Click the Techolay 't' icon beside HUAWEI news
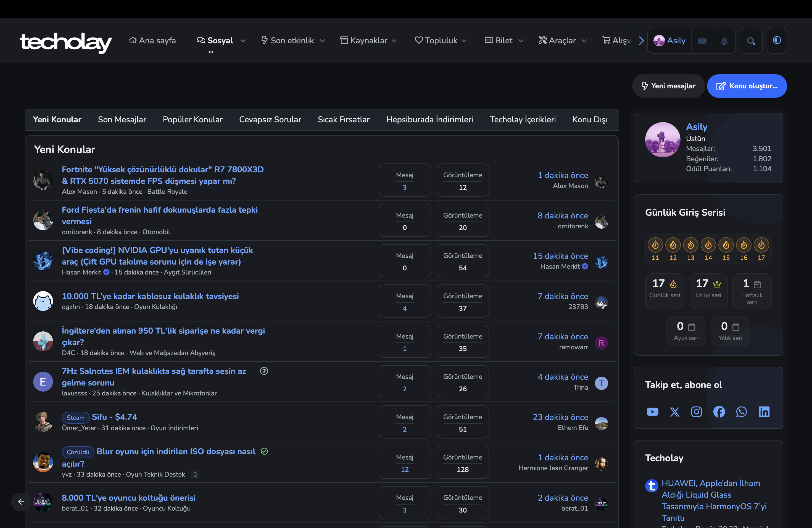The image size is (812, 528). [x=651, y=485]
